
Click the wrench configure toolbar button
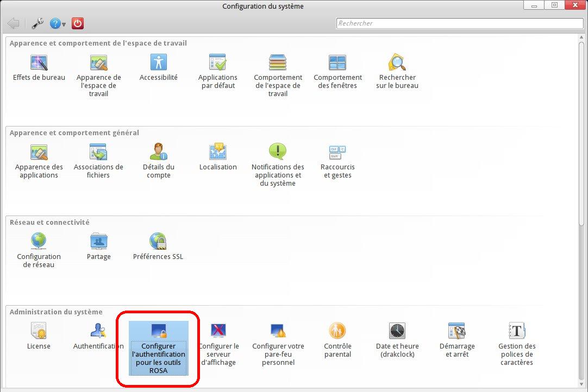(37, 23)
